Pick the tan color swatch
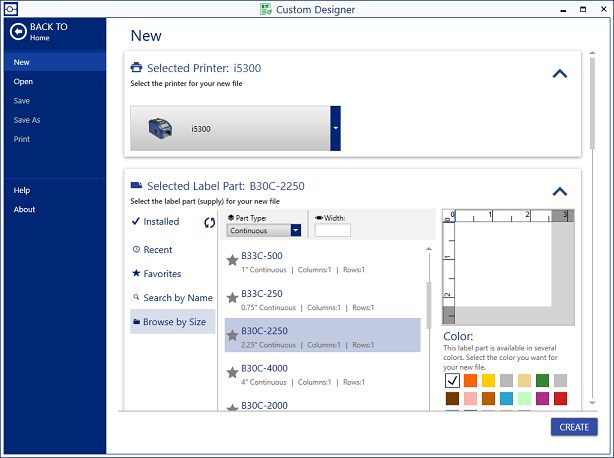This screenshot has width=614, height=458. click(x=524, y=380)
